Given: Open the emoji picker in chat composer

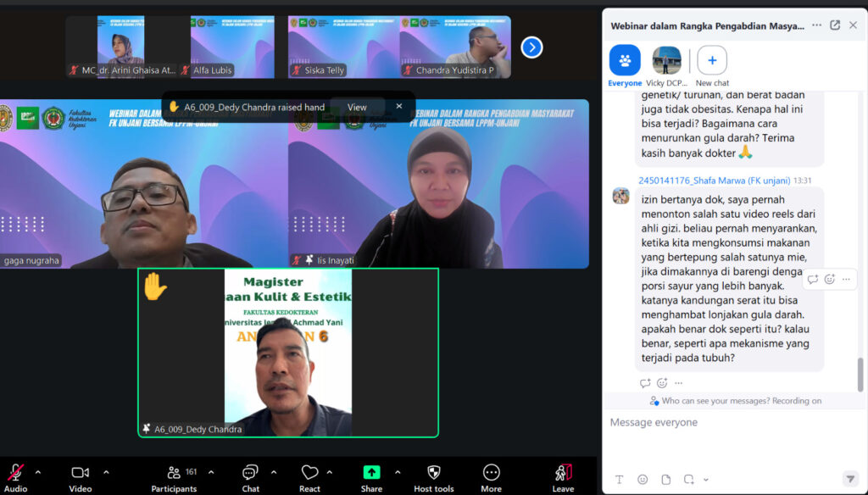Looking at the screenshot, I should (643, 480).
